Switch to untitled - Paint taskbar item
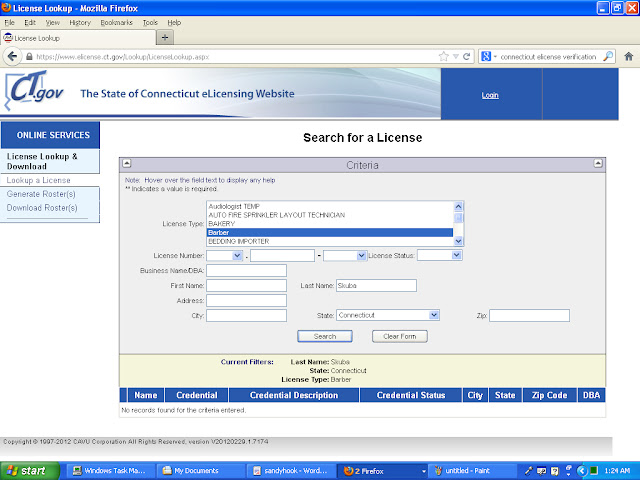Viewport: 640px width, 480px height. (x=472, y=471)
